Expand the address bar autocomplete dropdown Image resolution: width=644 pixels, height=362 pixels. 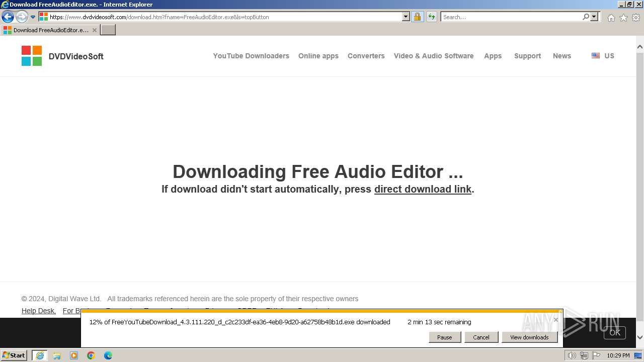coord(406,17)
